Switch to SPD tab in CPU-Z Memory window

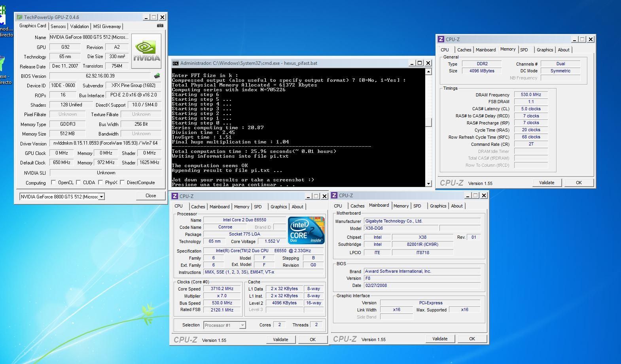pyautogui.click(x=524, y=50)
